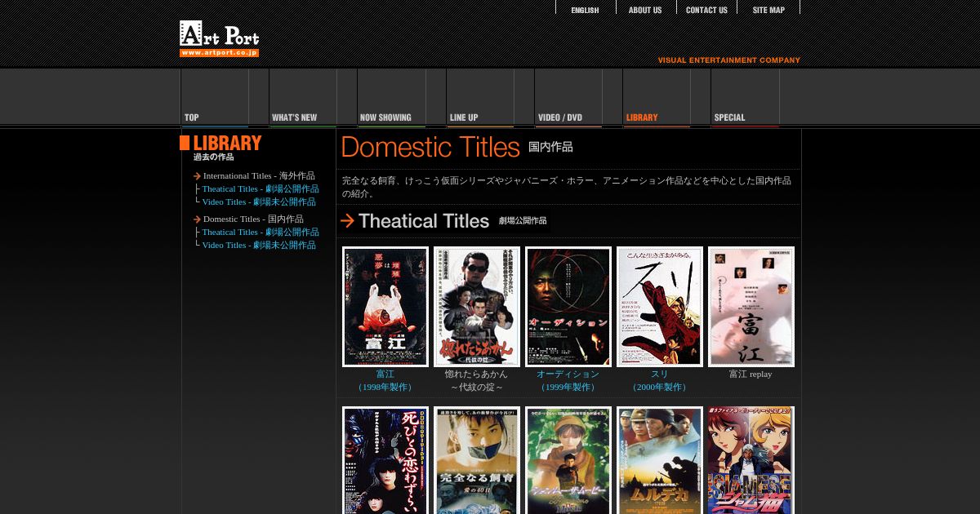The width and height of the screenshot is (980, 514).
Task: Open the NOW SHOWING tab
Action: pos(391,98)
